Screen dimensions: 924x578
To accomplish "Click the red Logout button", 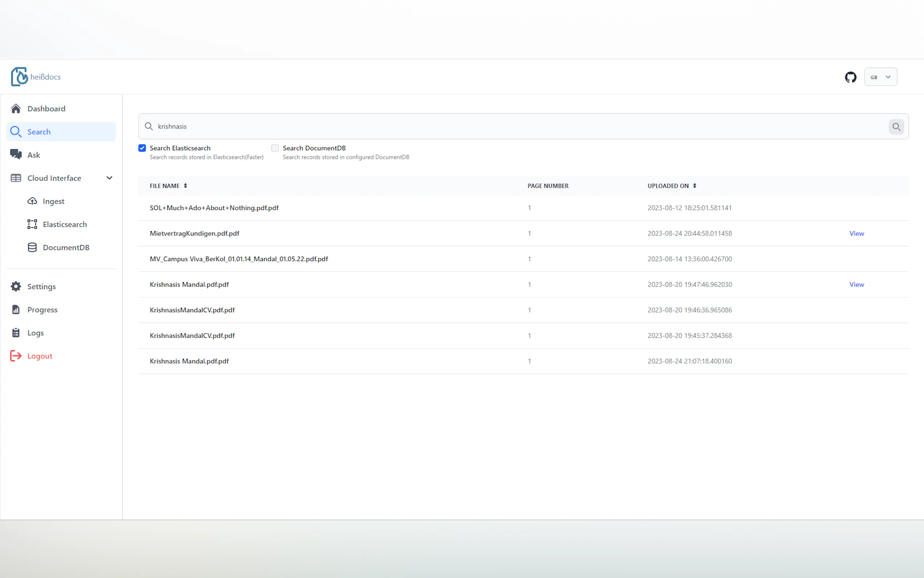I will 39,356.
